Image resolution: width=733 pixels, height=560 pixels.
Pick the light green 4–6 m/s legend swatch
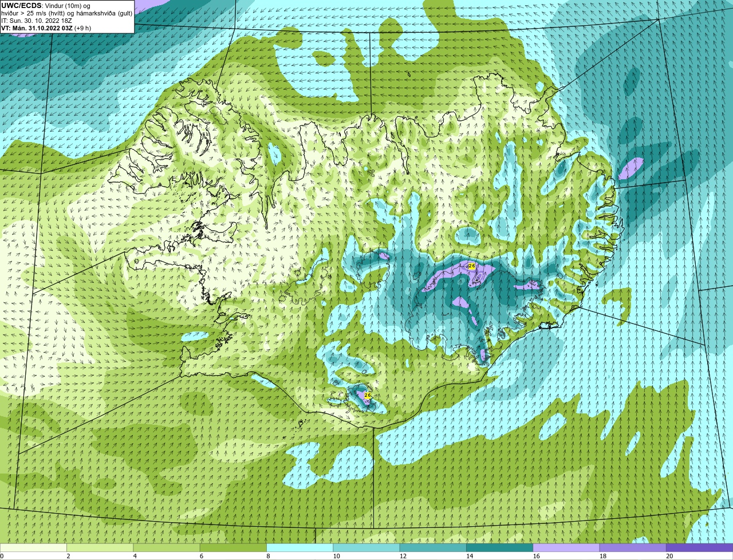167,547
